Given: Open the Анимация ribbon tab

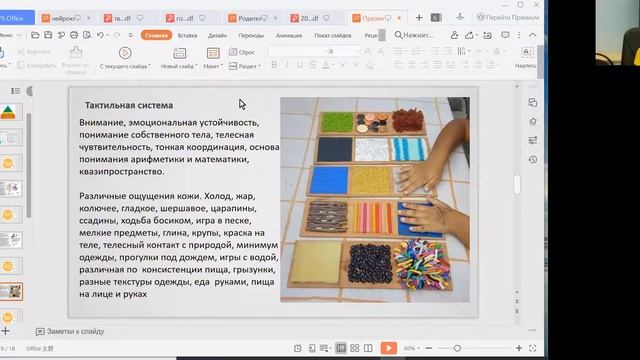Looking at the screenshot, I should pyautogui.click(x=289, y=36).
